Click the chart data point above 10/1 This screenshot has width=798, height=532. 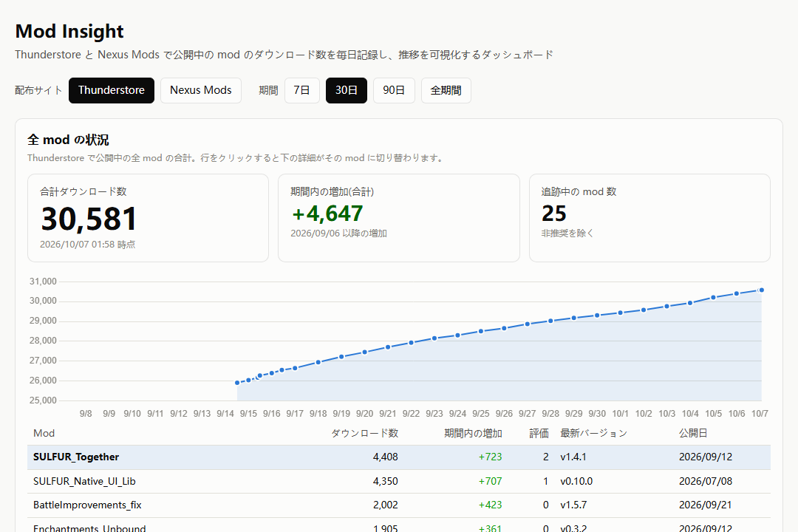[621, 313]
